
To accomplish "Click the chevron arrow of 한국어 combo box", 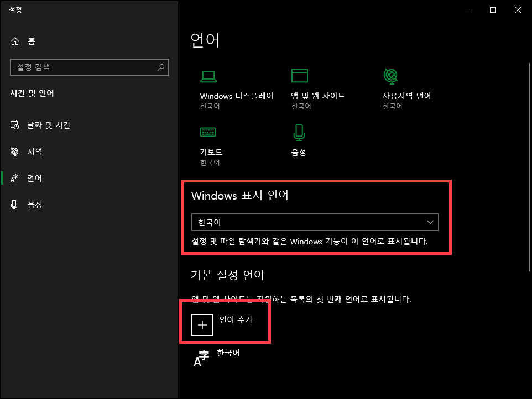I will 430,222.
